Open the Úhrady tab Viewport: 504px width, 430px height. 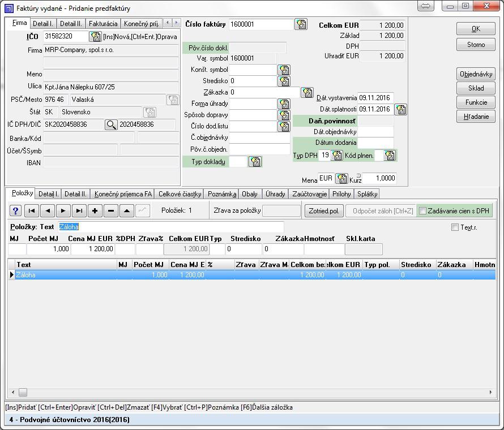coord(275,194)
